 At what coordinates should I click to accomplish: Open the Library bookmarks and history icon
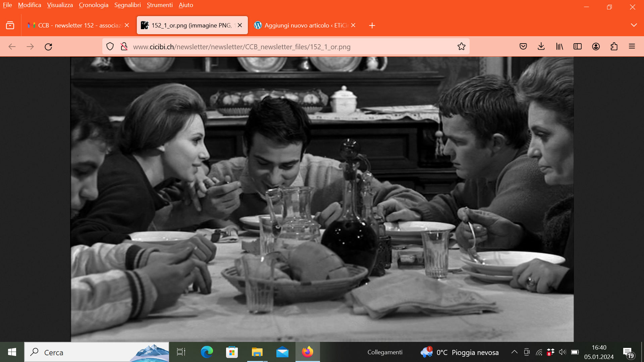point(559,47)
